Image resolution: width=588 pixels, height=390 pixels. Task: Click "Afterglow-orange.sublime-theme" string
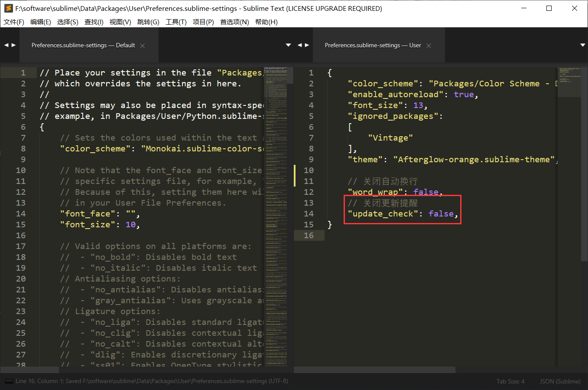[x=474, y=160]
